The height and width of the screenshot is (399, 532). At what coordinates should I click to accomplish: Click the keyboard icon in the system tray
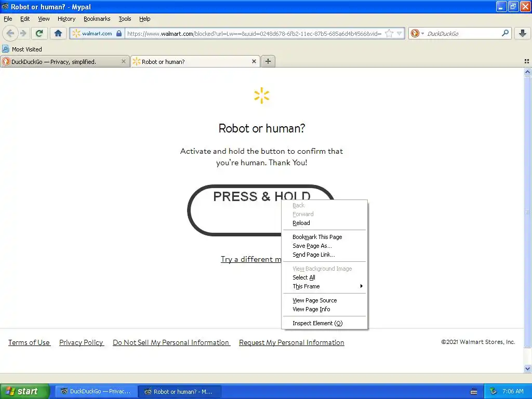[474, 392]
